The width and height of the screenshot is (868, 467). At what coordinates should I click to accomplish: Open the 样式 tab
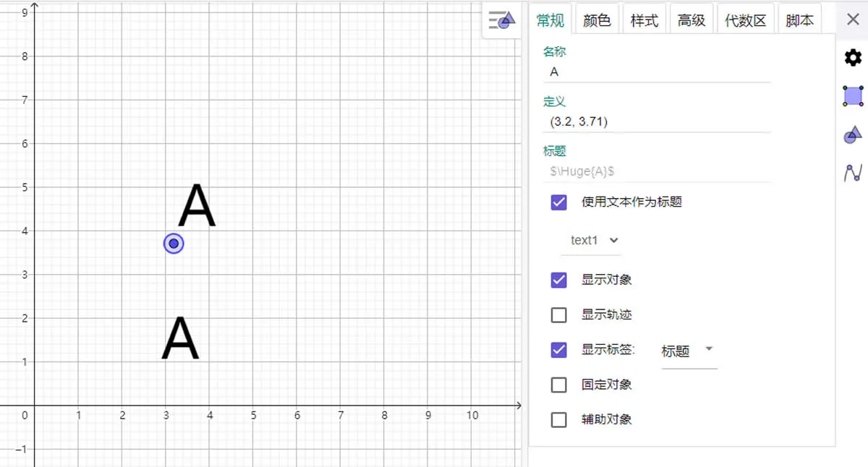pyautogui.click(x=644, y=21)
